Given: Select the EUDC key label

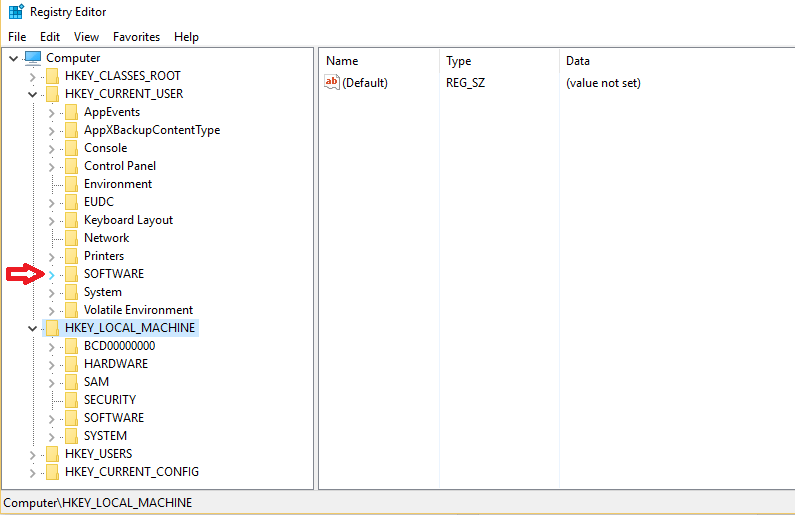Looking at the screenshot, I should click(x=99, y=202).
